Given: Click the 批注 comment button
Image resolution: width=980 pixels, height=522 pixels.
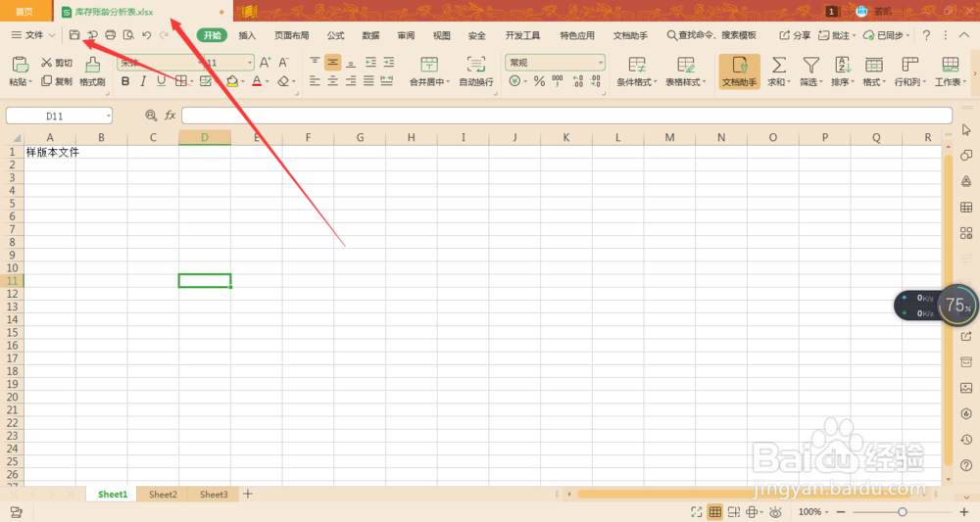Looking at the screenshot, I should (x=836, y=35).
